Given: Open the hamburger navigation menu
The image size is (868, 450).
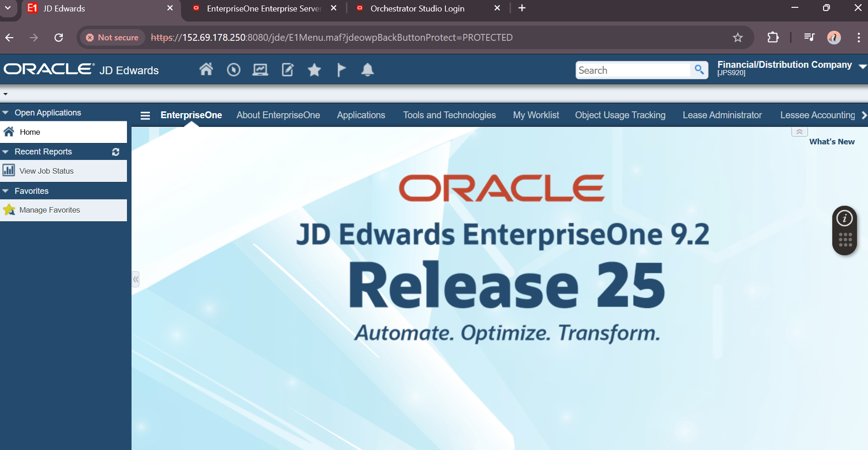Looking at the screenshot, I should pyautogui.click(x=145, y=115).
